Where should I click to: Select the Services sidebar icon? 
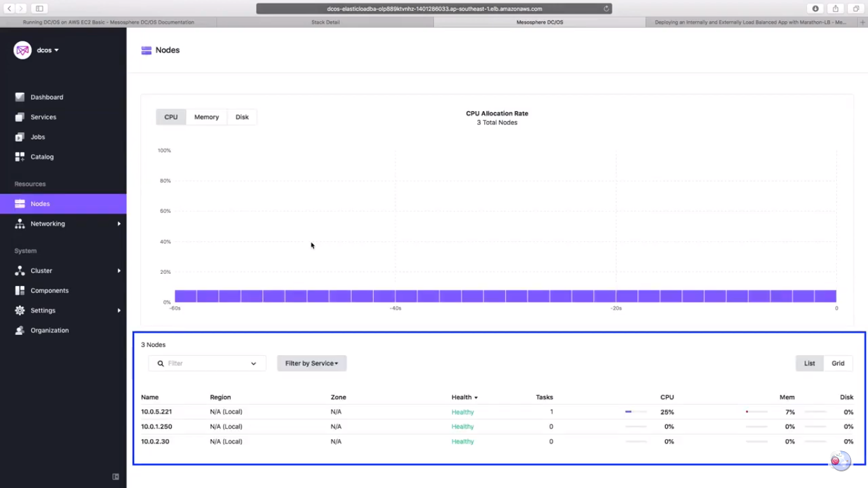20,117
